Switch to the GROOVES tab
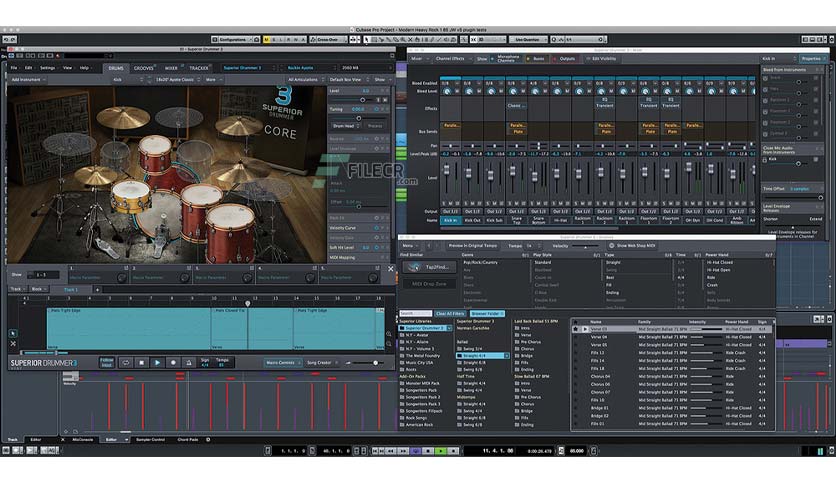836x484 pixels. coord(143,68)
